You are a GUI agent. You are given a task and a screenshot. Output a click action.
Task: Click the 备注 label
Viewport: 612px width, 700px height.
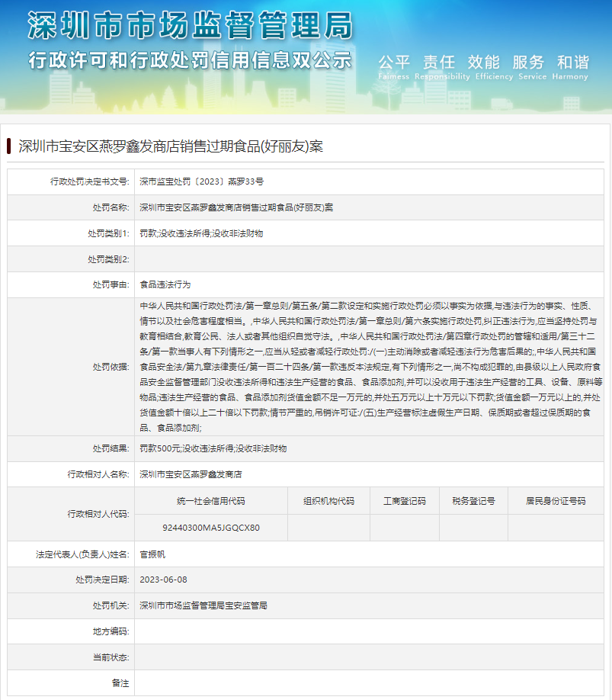(120, 683)
